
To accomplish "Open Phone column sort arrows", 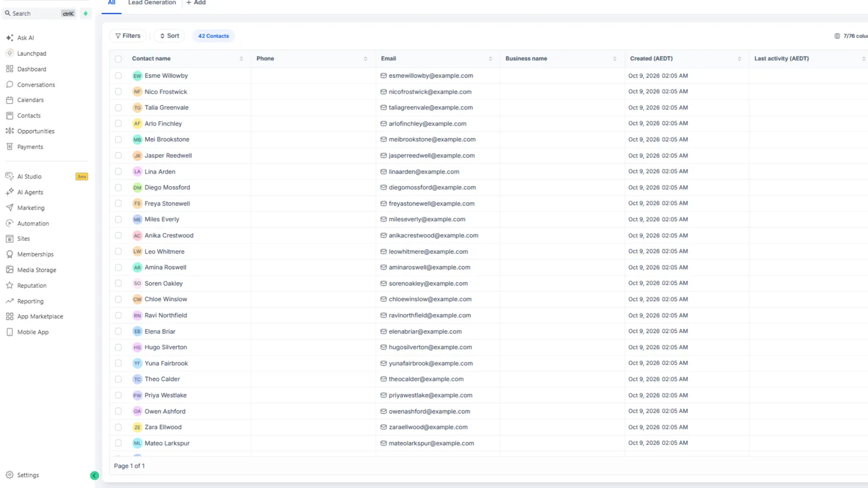I will click(366, 59).
